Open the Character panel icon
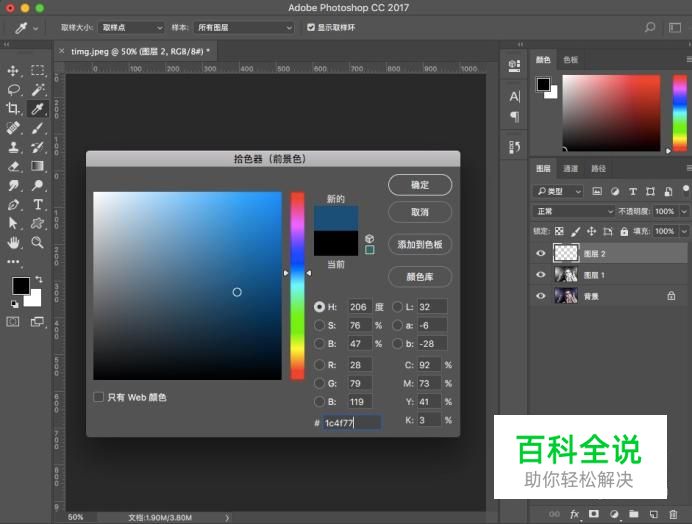 514,96
